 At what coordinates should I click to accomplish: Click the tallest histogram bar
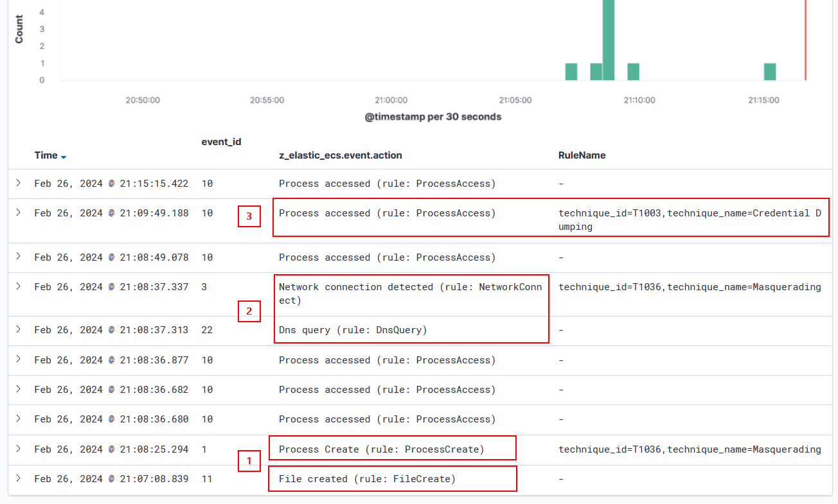pyautogui.click(x=609, y=39)
